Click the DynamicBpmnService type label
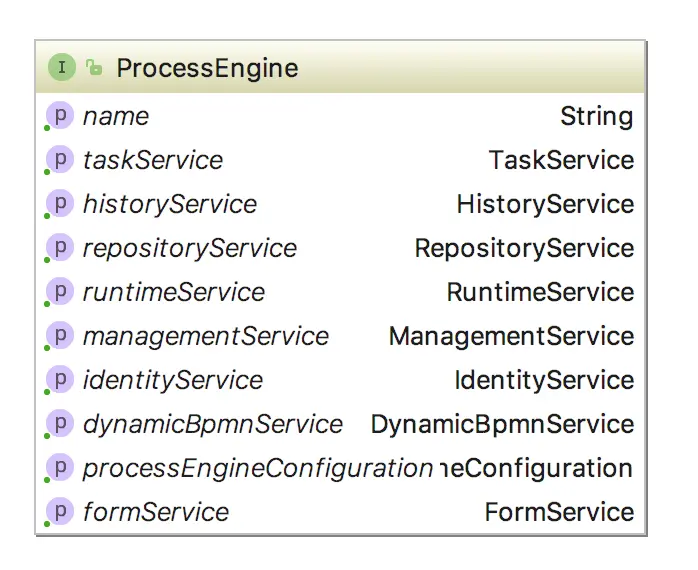 (502, 424)
